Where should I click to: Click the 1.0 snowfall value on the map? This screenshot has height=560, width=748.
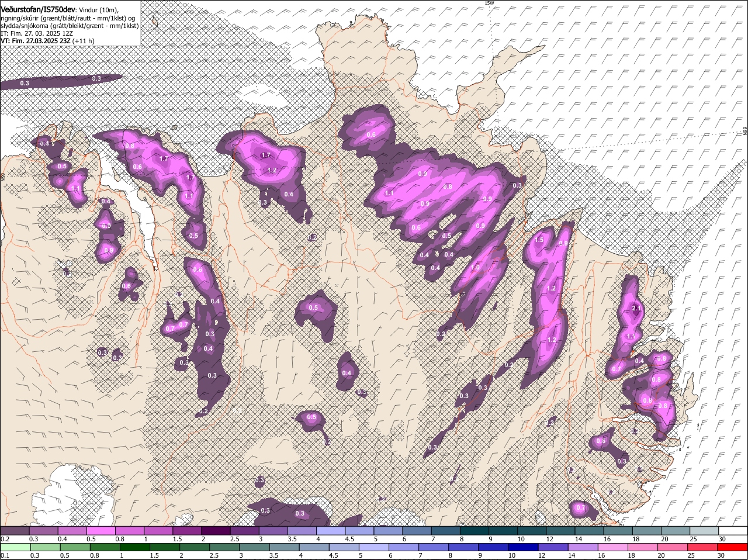(x=475, y=267)
